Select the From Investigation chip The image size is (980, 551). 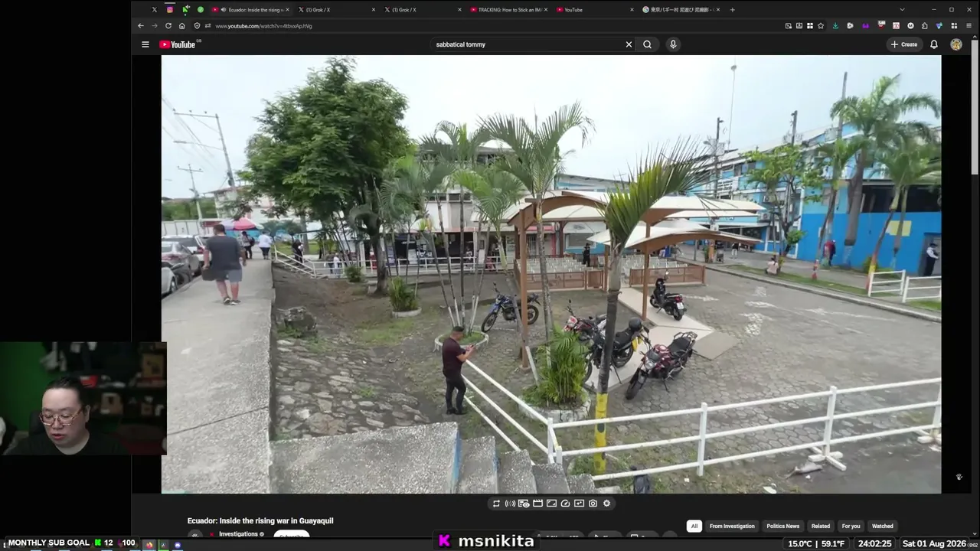coord(732,526)
